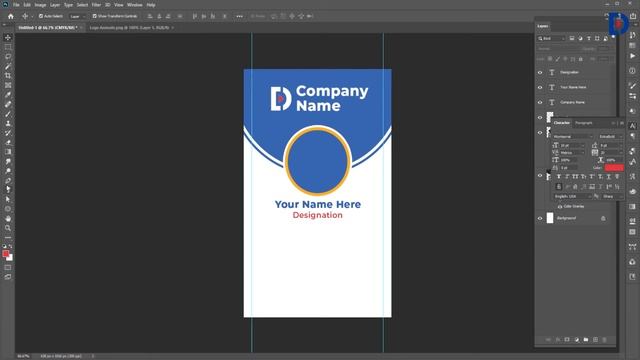
Task: Open the font style ExtraBold dropdown
Action: pos(610,137)
